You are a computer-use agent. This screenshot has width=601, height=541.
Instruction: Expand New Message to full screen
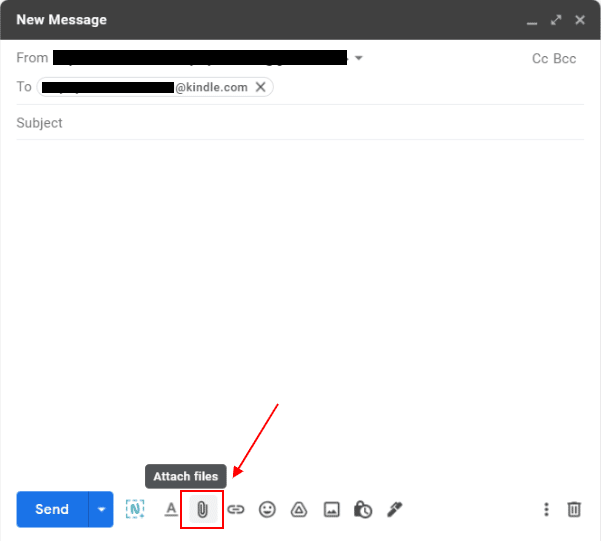556,20
